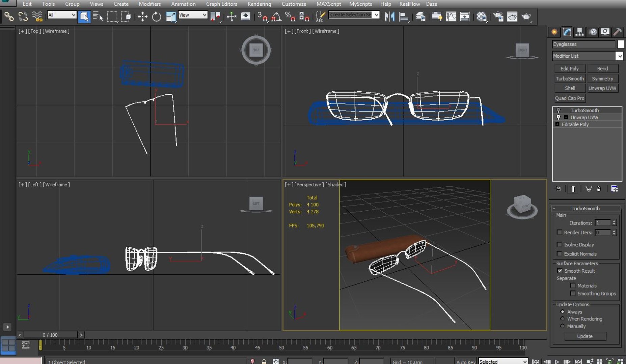Viewport: 626px width, 364px height.
Task: Open the Modifier List dropdown
Action: pyautogui.click(x=588, y=56)
